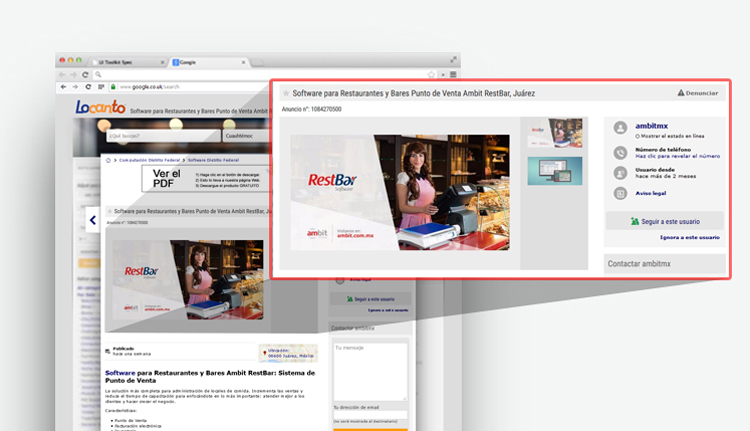Click the home icon in the breadcrumb
This screenshot has width=750, height=431.
click(x=108, y=160)
